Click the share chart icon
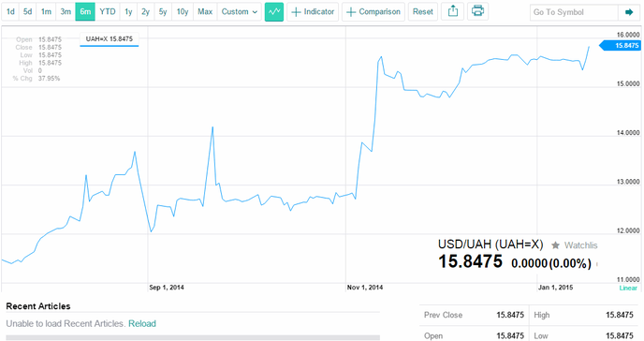Image resolution: width=644 pixels, height=341 pixels. [453, 11]
